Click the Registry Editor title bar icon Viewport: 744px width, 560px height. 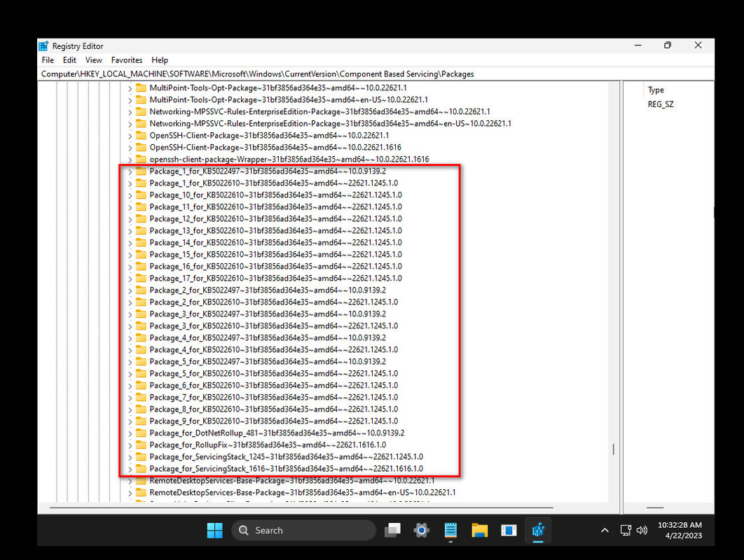click(x=43, y=46)
